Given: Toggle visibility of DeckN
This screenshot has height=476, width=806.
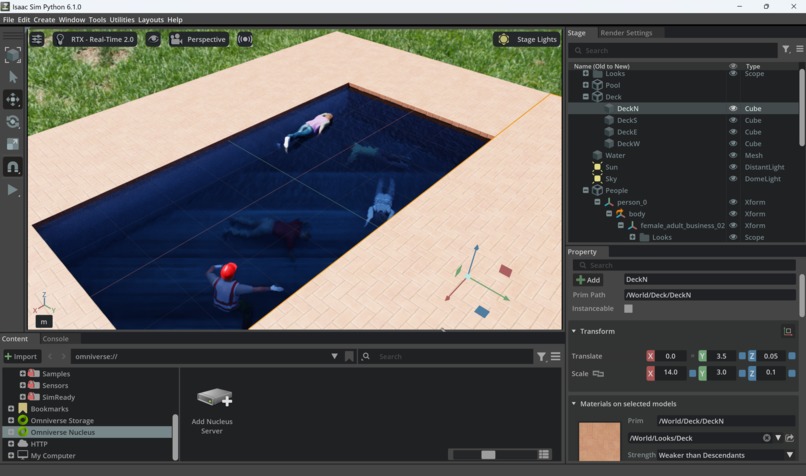Looking at the screenshot, I should pos(733,108).
